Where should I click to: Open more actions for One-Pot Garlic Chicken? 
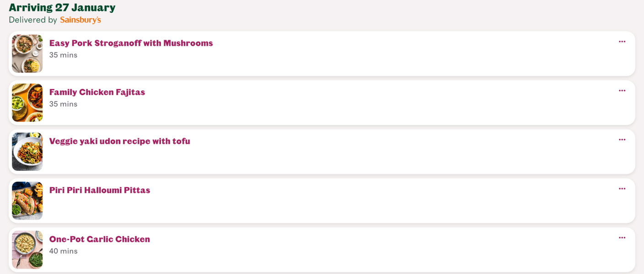622,237
